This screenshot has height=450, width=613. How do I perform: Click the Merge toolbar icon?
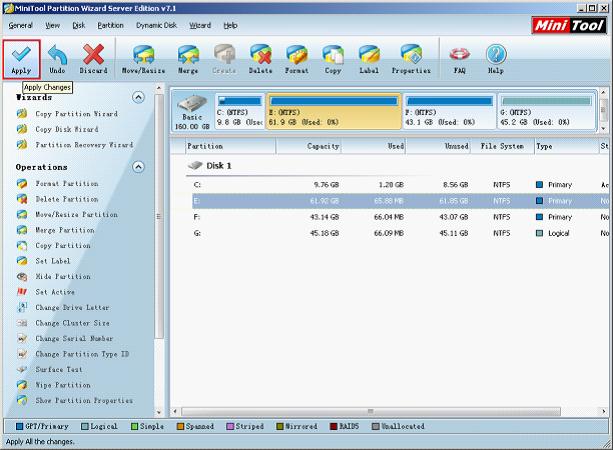pyautogui.click(x=188, y=54)
